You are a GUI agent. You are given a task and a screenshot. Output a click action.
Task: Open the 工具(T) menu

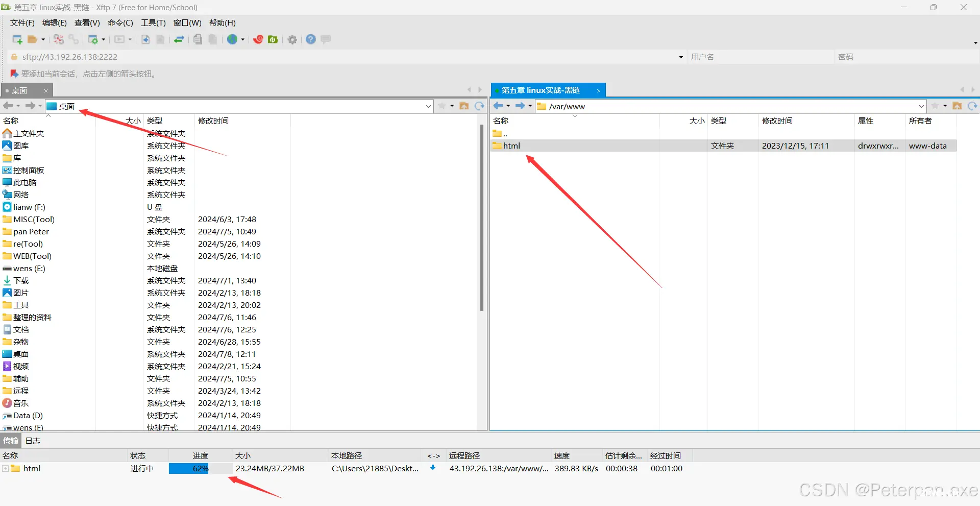154,23
